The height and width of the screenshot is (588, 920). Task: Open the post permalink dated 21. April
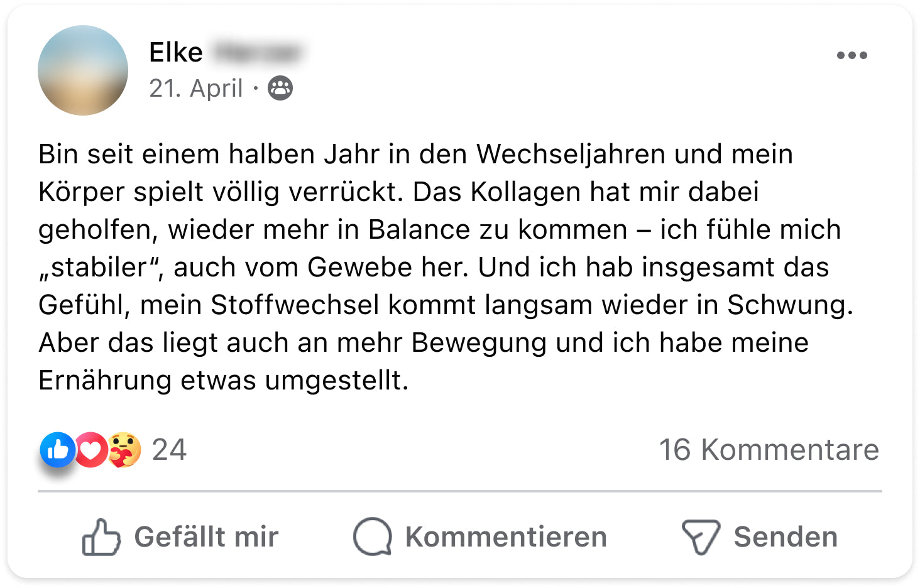(196, 89)
